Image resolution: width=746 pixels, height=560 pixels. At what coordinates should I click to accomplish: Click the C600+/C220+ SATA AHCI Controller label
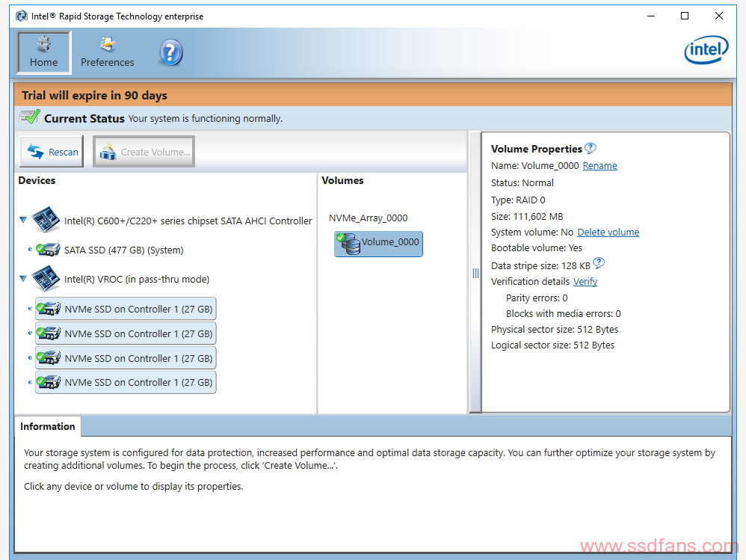pos(188,221)
